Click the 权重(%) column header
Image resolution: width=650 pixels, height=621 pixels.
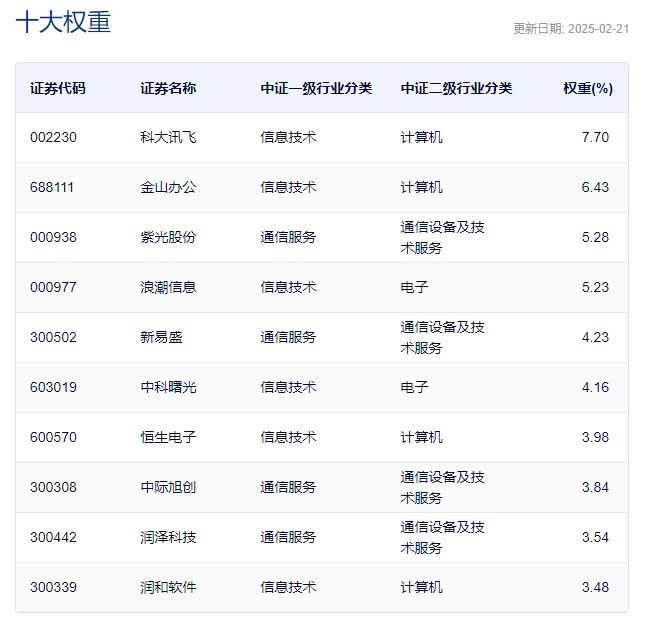pos(587,88)
